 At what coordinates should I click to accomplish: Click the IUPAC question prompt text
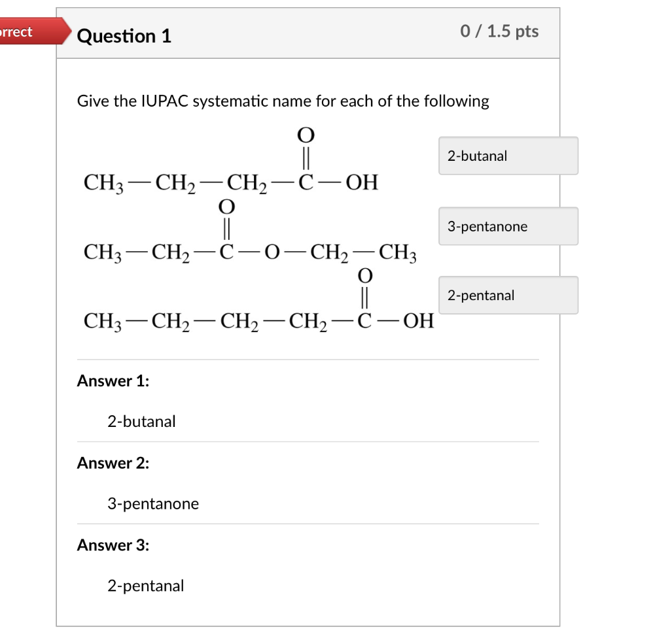pos(283,101)
